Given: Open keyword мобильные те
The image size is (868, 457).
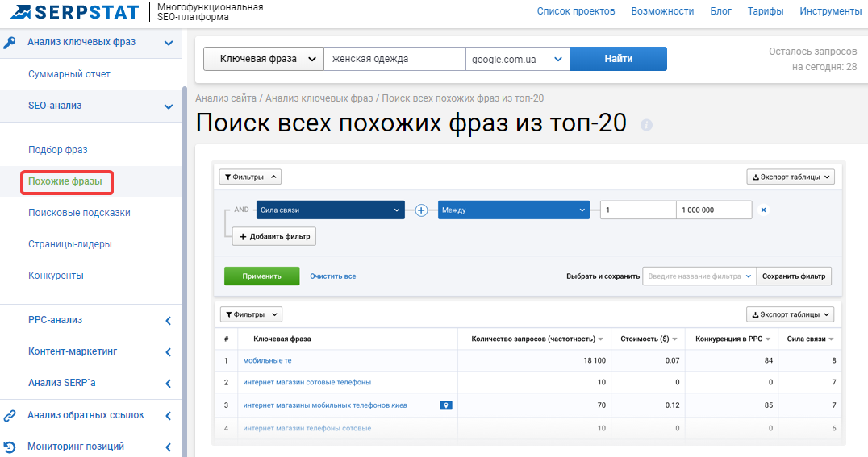Looking at the screenshot, I should point(267,361).
